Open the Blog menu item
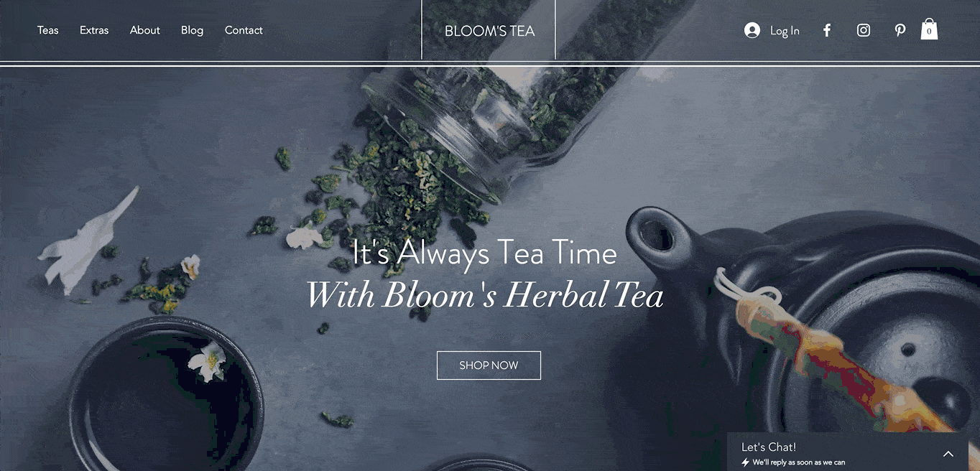Screen dimensions: 980x471 coord(192,30)
